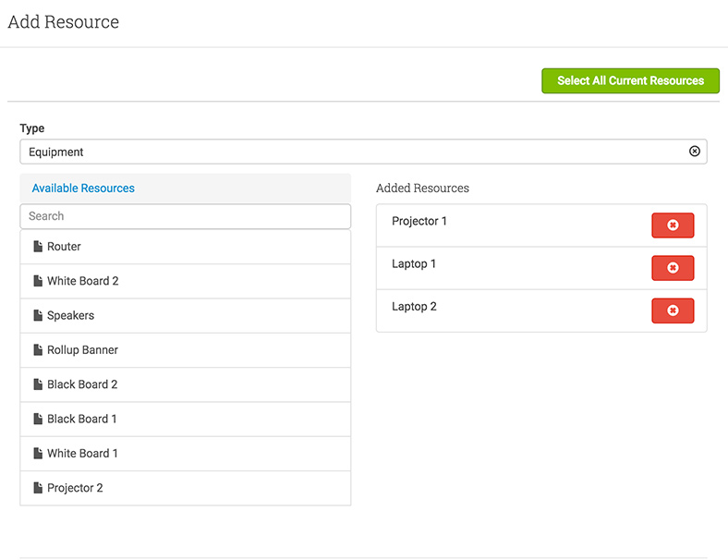
Task: Pick the Rollup Banner entry label
Action: click(82, 349)
